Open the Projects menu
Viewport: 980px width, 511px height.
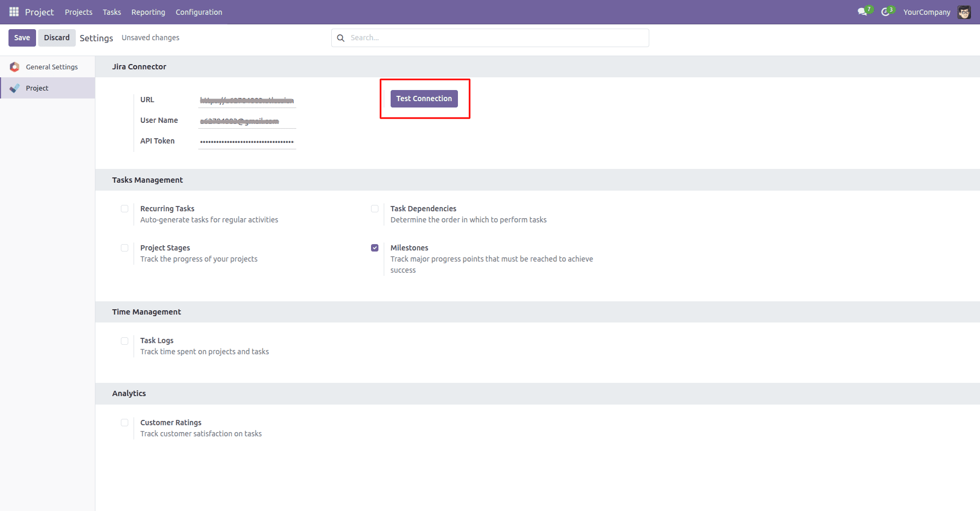pyautogui.click(x=78, y=12)
